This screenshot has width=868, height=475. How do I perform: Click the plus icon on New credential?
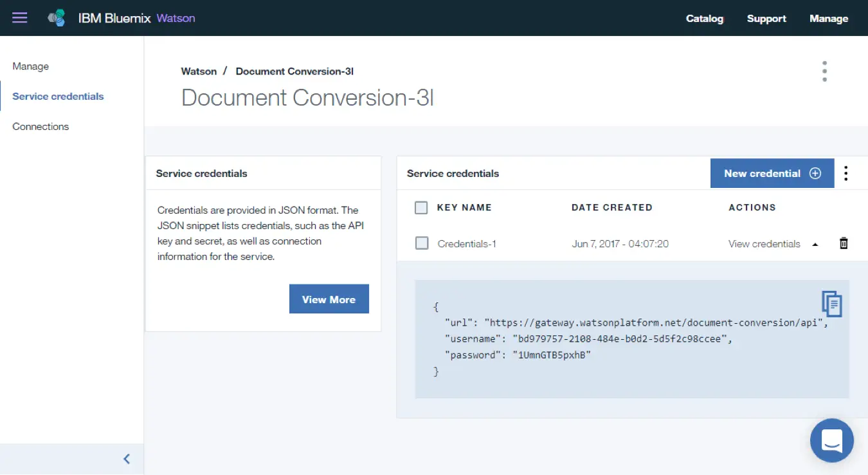[815, 173]
